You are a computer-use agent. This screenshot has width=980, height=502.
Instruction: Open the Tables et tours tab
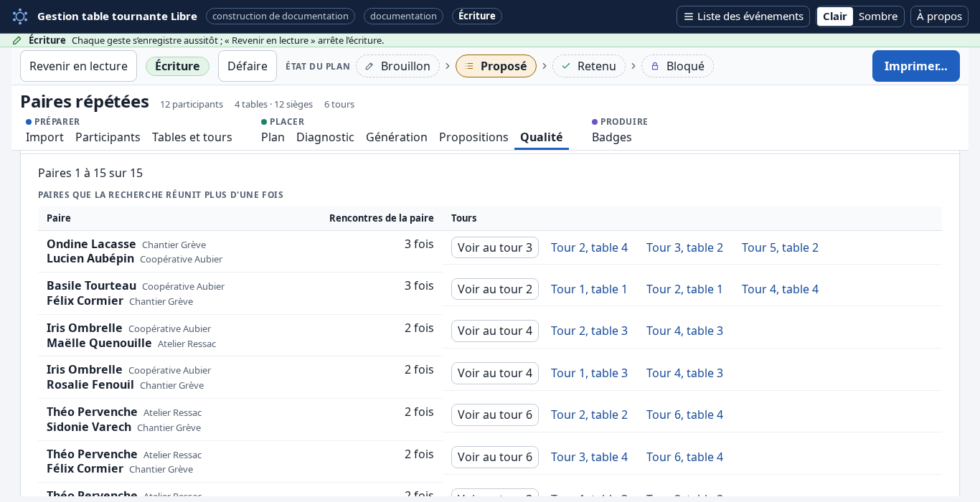coord(192,137)
